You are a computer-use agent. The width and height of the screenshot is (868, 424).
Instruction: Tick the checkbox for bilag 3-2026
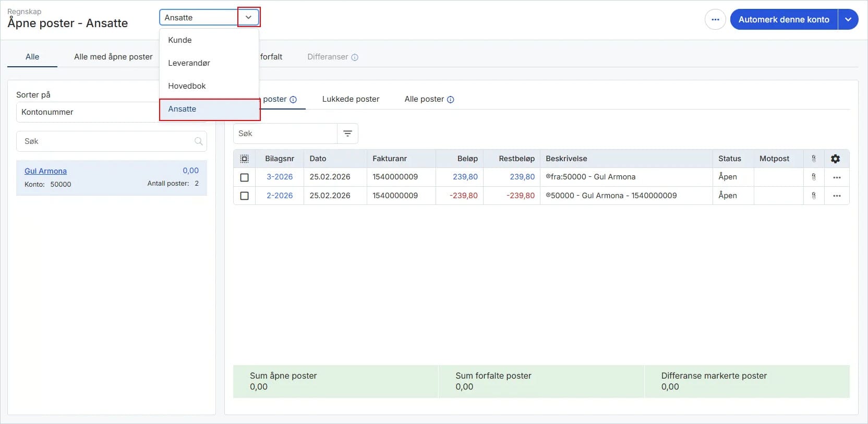point(244,177)
